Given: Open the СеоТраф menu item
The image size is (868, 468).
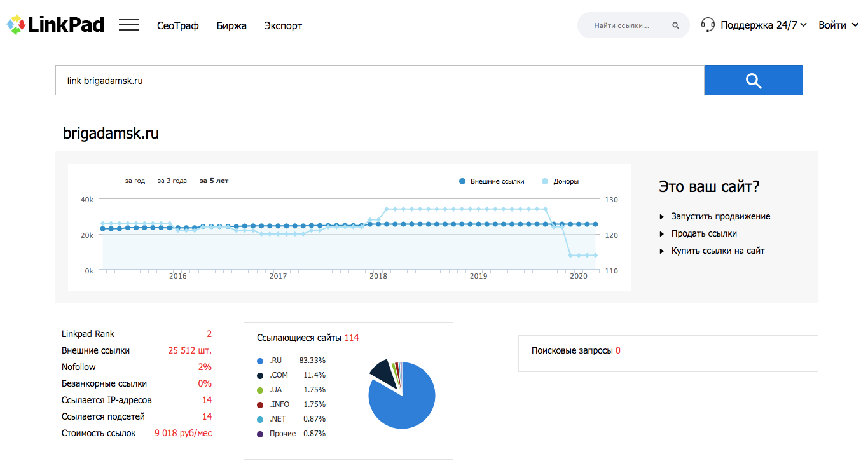Looking at the screenshot, I should tap(178, 26).
